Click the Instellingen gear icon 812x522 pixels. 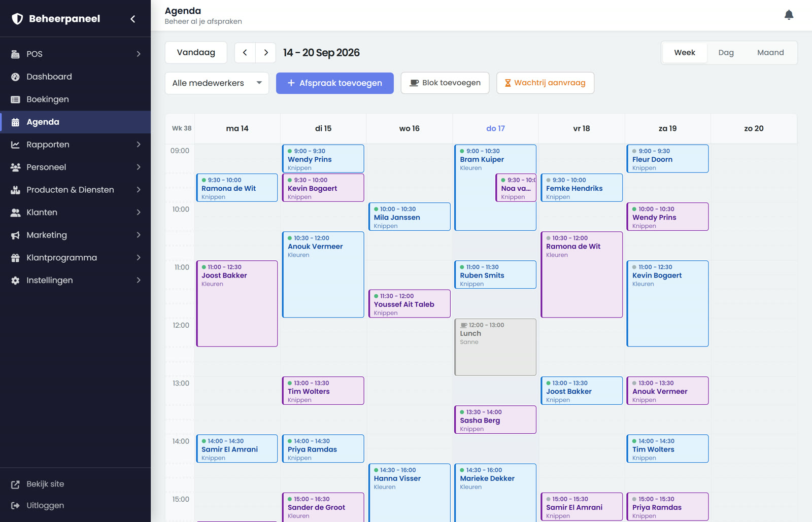coord(15,281)
